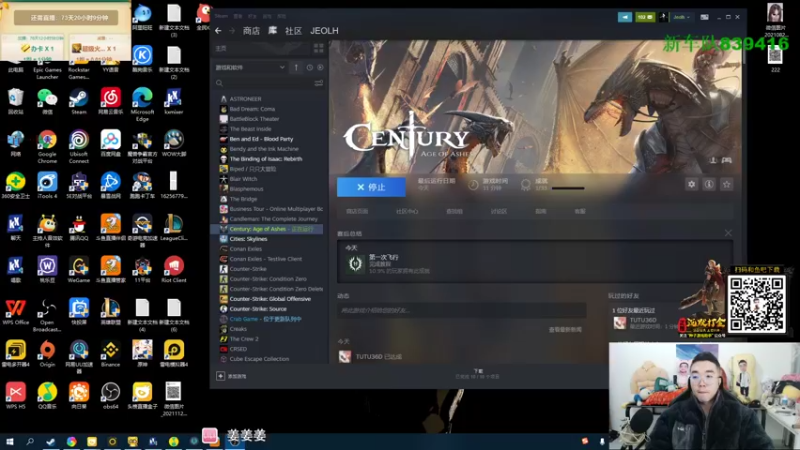Click the recent activity clock filter icon
The image size is (800, 450).
tap(310, 67)
